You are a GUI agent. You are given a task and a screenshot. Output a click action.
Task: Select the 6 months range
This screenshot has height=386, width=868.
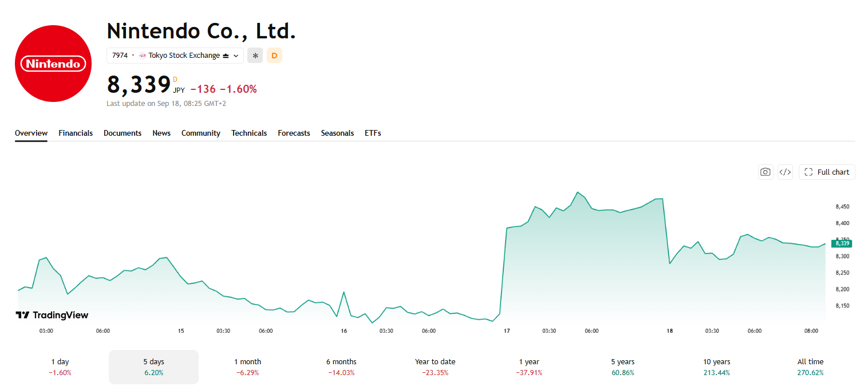point(341,367)
